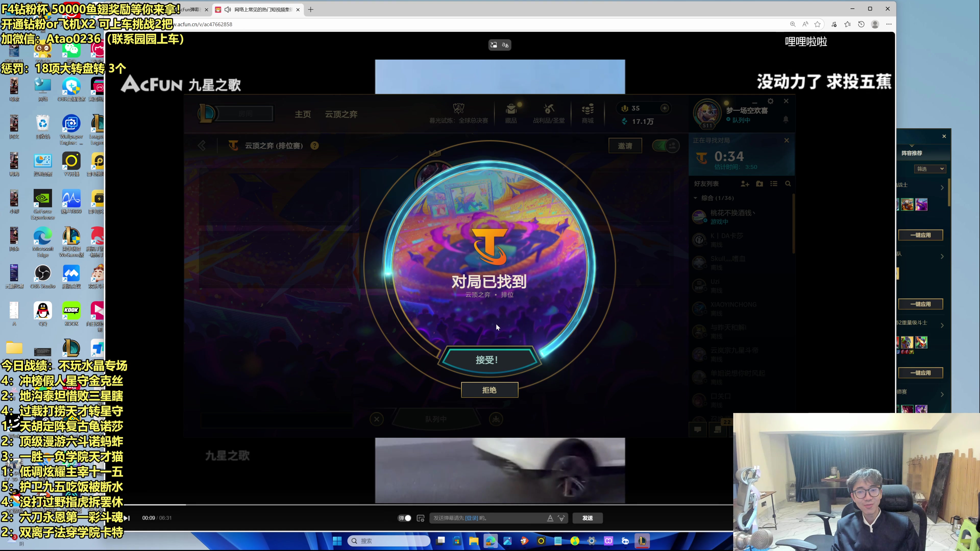
Task: Click the read aloud icon
Action: pyautogui.click(x=805, y=24)
